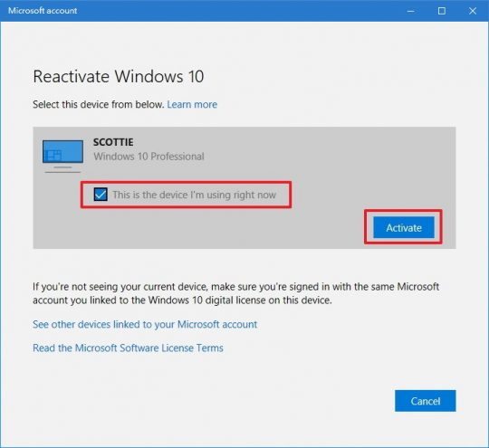Click the paragraph about not seeing your current device

tap(236, 293)
